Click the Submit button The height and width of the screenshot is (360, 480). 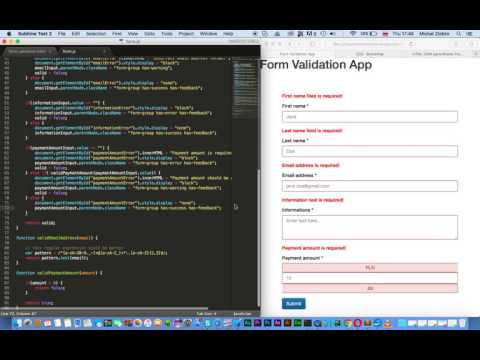[293, 304]
